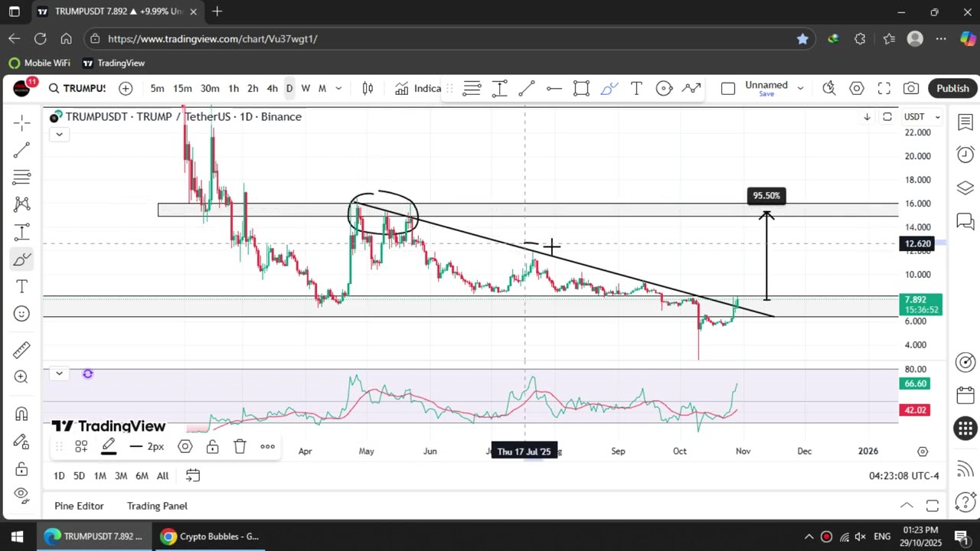
Task: Set date range to All
Action: pyautogui.click(x=162, y=476)
